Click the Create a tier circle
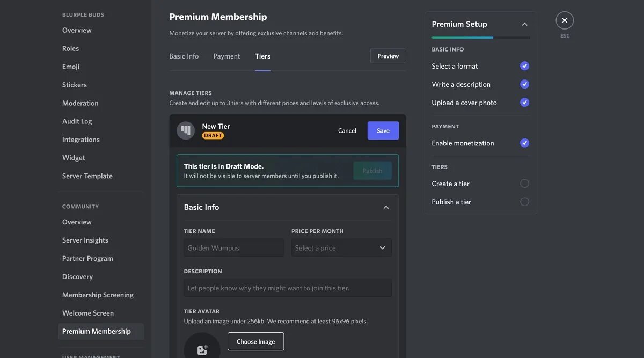Screen dimensions: 644x358 pos(524,184)
